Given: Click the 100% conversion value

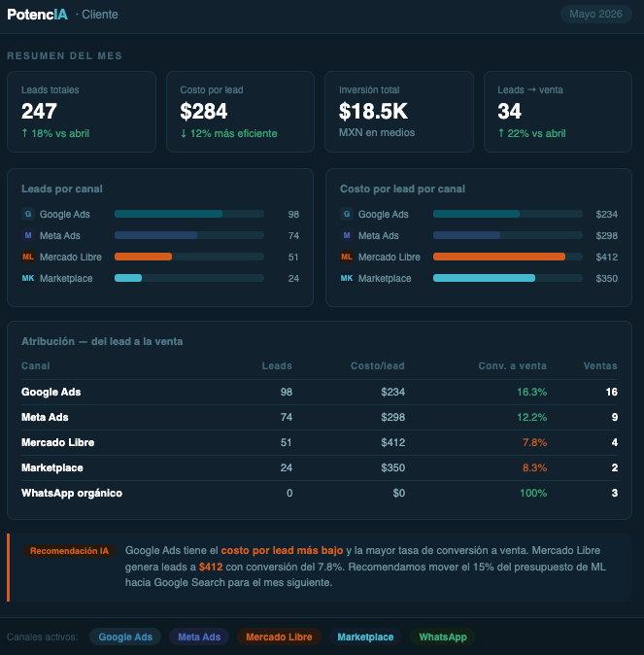Looking at the screenshot, I should tap(533, 493).
